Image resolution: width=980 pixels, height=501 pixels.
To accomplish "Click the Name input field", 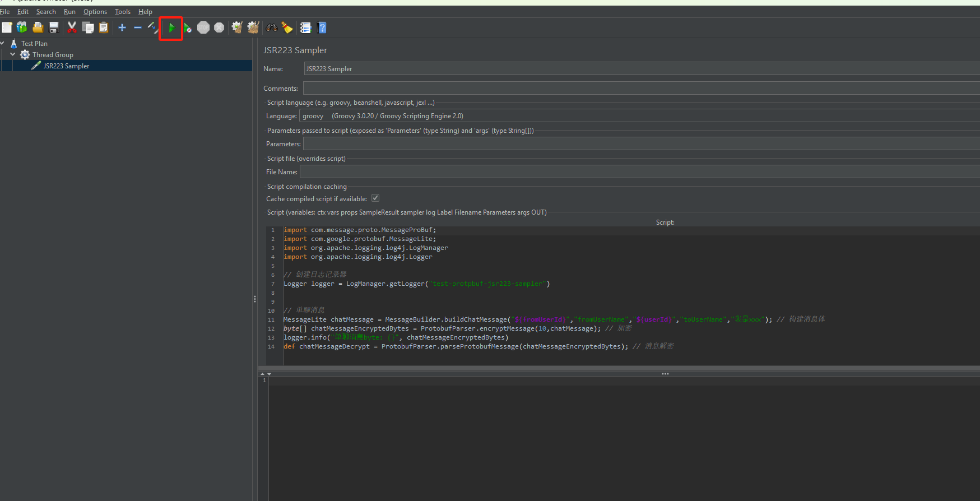I will coord(642,68).
